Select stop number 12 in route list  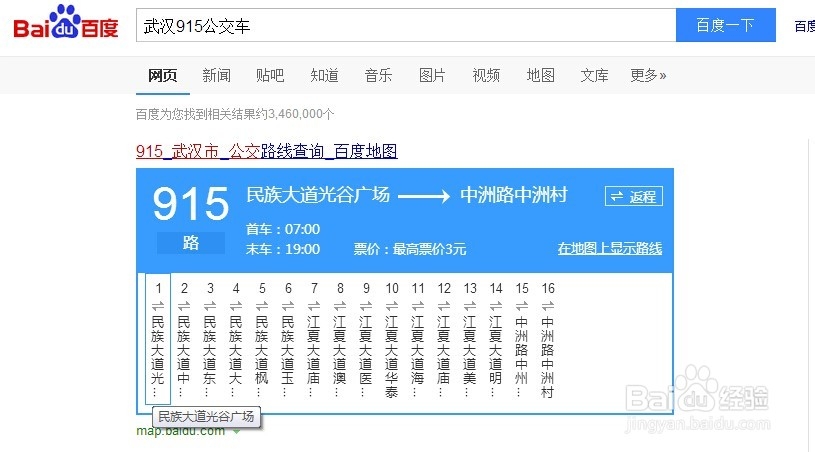click(x=444, y=339)
